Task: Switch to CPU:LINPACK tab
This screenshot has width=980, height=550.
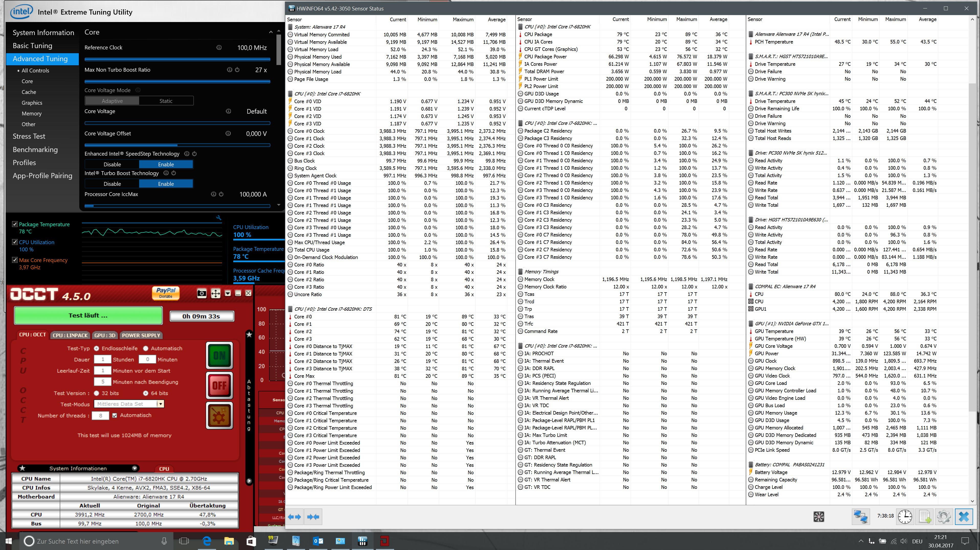Action: point(70,335)
